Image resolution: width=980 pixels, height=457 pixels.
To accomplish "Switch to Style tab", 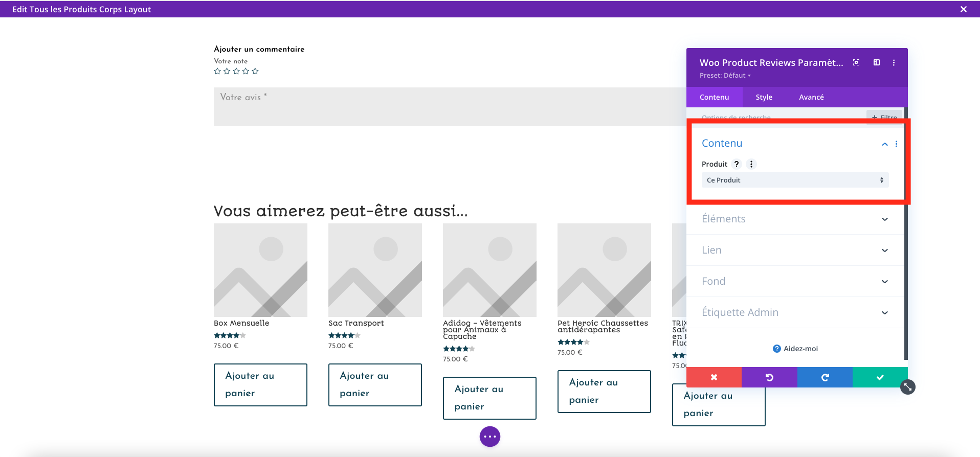I will pos(764,97).
